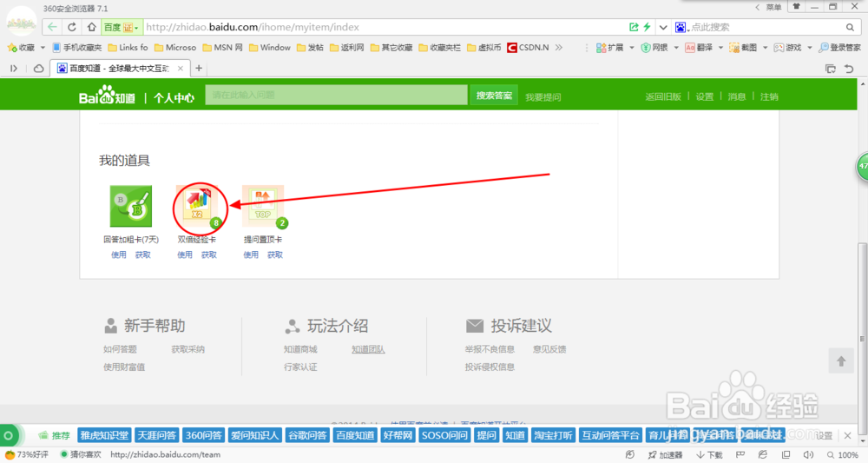Expand the address bar history dropdown

[663, 27]
